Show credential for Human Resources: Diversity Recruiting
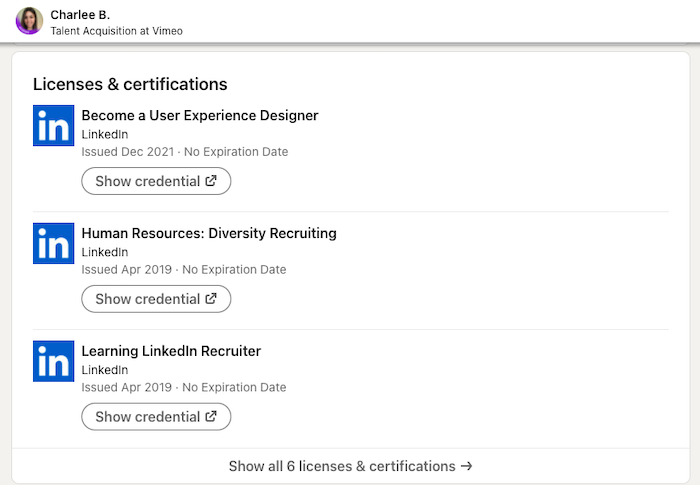 click(x=155, y=299)
